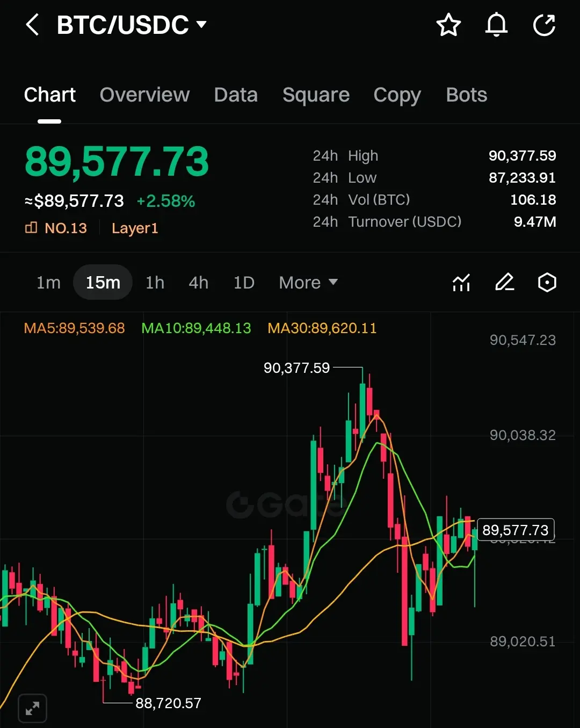Set a price alert with bell icon

[x=496, y=25]
